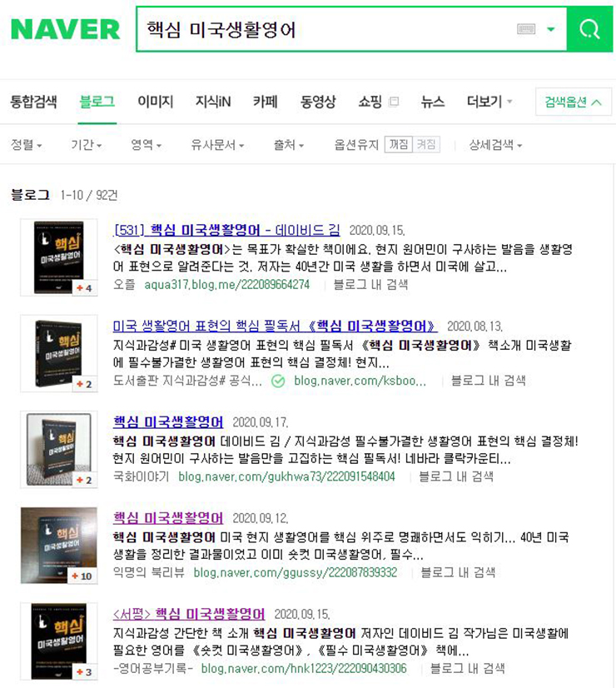Click 블로그 내 검색 for the 지식과감성 result

tap(488, 381)
